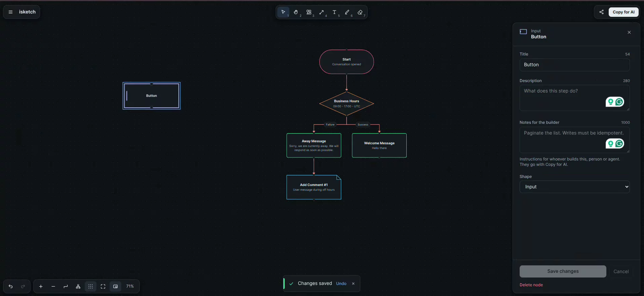This screenshot has width=644, height=296.
Task: Click the auto-layout hierarchy icon
Action: point(78,287)
